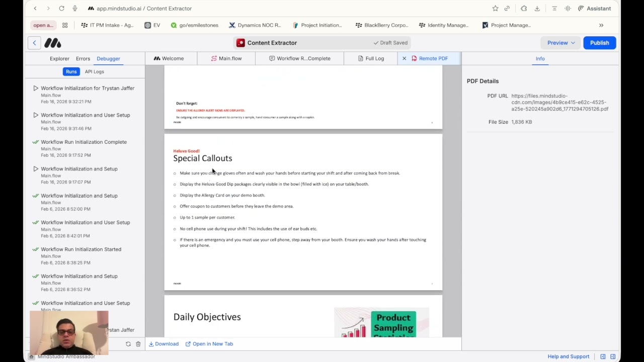The image size is (644, 362).
Task: Open run from Feb 6, 2026 8:52:00 PM
Action: point(86,202)
